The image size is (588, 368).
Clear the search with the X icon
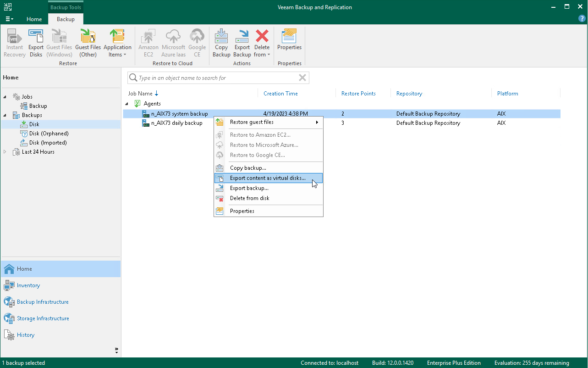(302, 78)
